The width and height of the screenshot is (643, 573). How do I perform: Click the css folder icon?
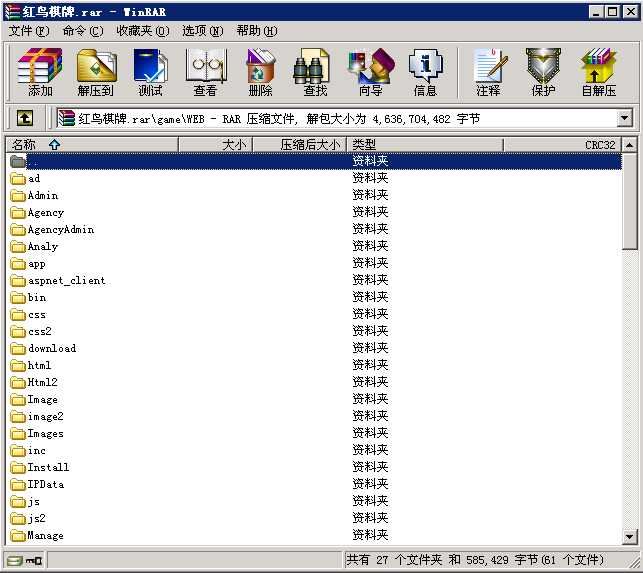tap(18, 315)
